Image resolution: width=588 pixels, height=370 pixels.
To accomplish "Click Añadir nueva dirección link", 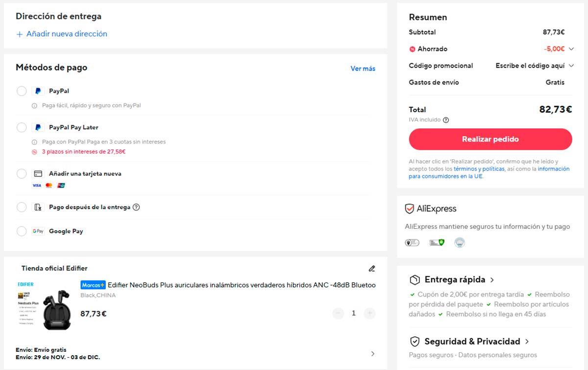I will [62, 34].
